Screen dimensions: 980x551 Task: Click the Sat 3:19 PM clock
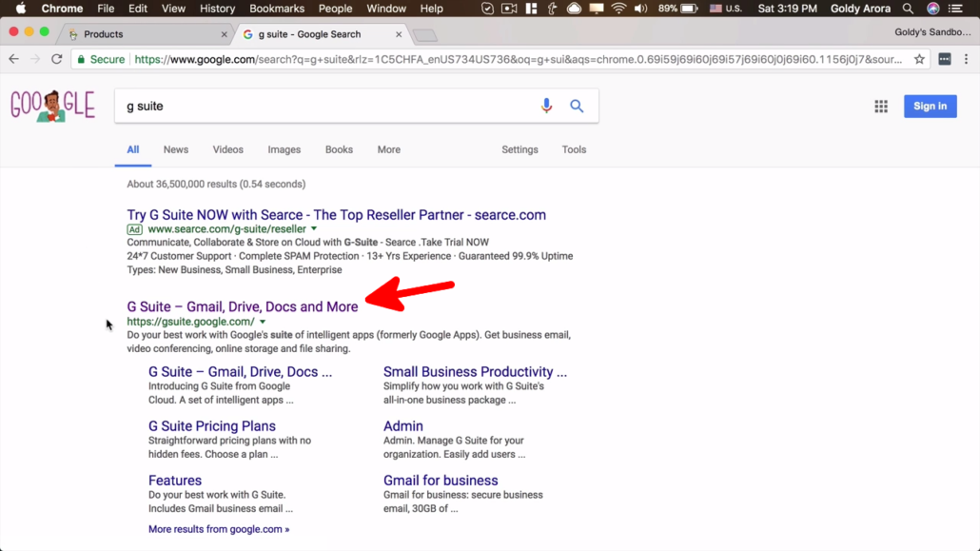click(x=787, y=9)
